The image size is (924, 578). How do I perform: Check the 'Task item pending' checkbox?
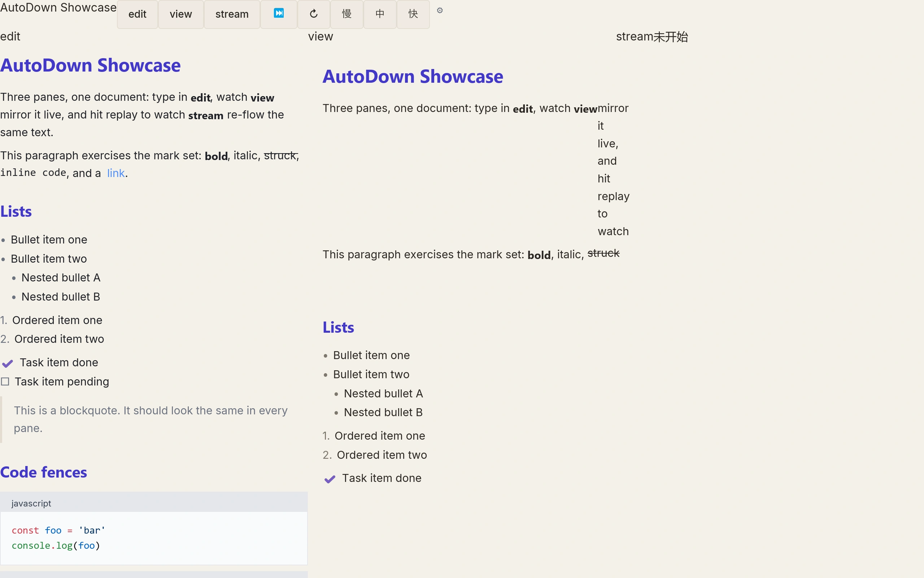(5, 381)
